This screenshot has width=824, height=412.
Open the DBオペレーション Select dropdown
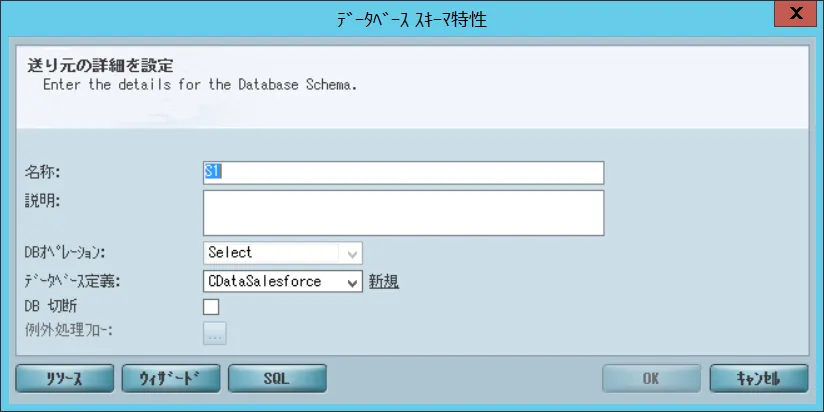pos(282,253)
